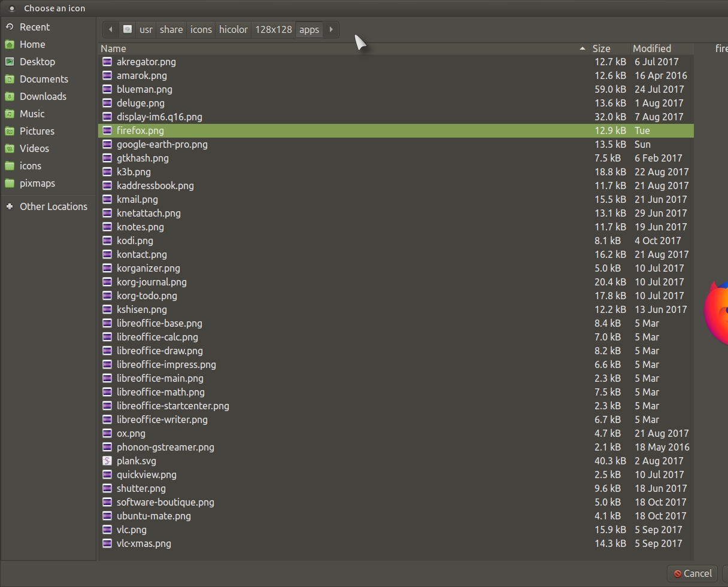
Task: Go to the Home folder in sidebar
Action: pos(32,44)
